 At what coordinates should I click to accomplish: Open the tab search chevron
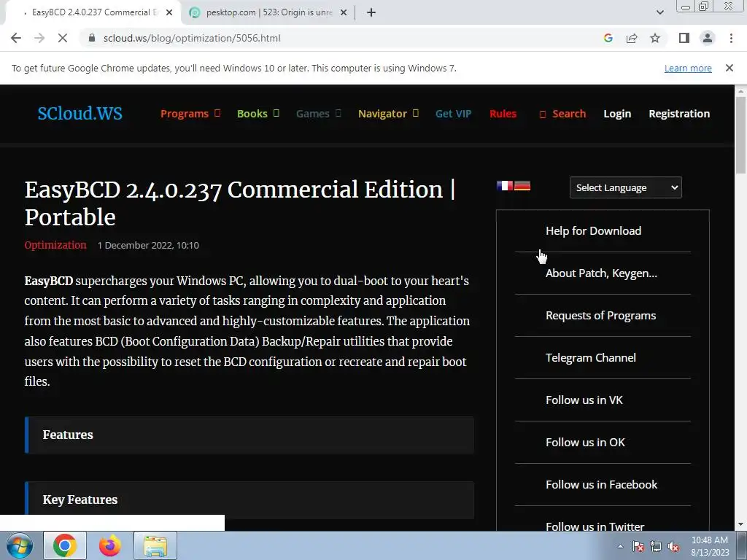(x=659, y=12)
